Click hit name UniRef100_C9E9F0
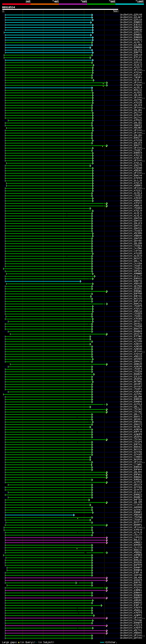This screenshot has height=644, width=146. click(131, 77)
